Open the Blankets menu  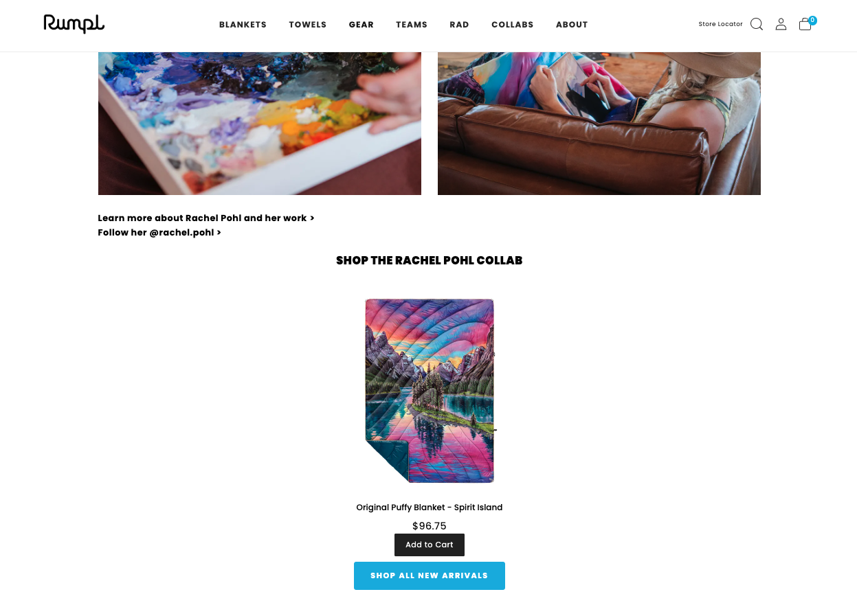[243, 25]
